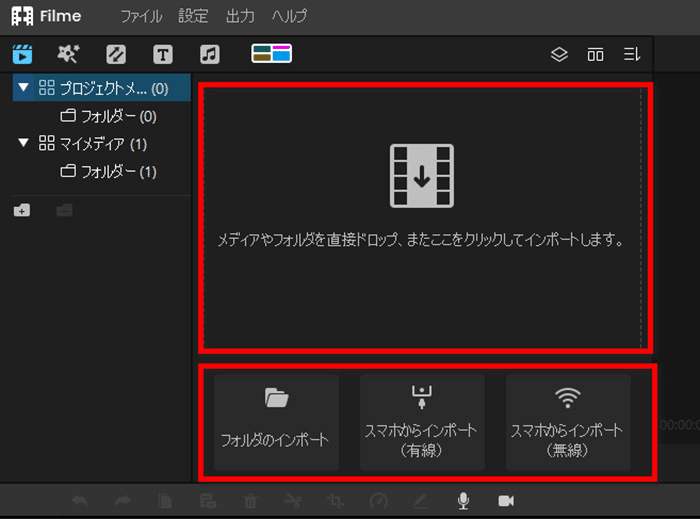Click the film import drop icon
The width and height of the screenshot is (700, 519).
pos(422,176)
